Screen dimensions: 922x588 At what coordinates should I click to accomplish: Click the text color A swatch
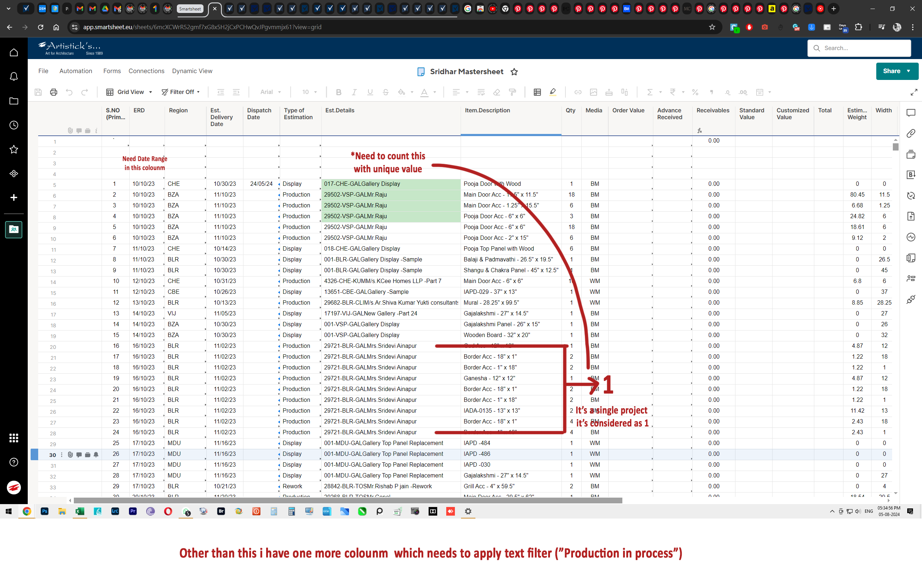click(424, 92)
